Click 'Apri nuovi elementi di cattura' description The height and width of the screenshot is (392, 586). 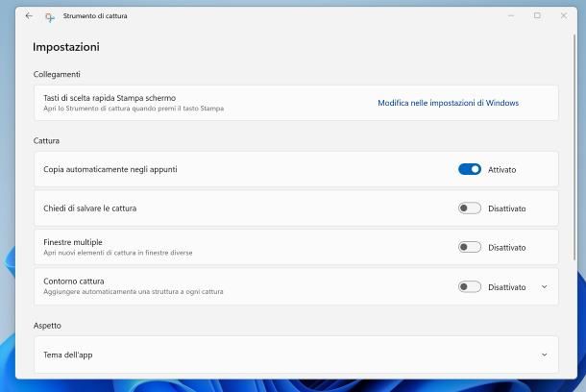(118, 253)
